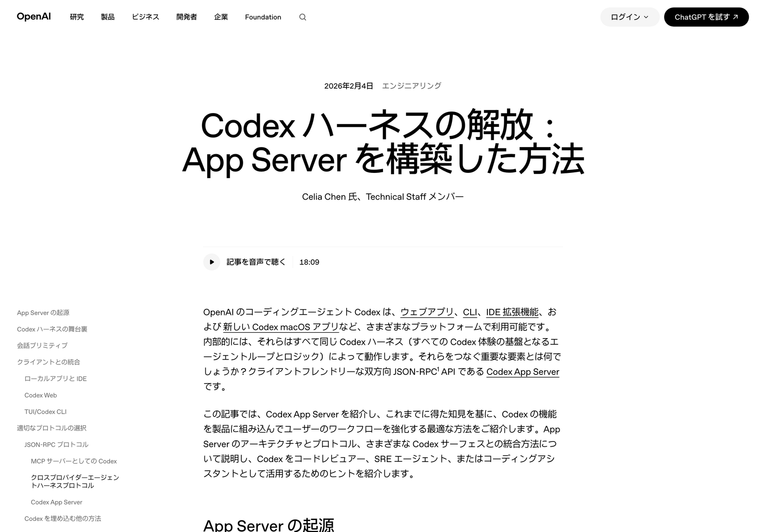Click the ChatGPT を試す button
The height and width of the screenshot is (532, 766).
tap(706, 17)
